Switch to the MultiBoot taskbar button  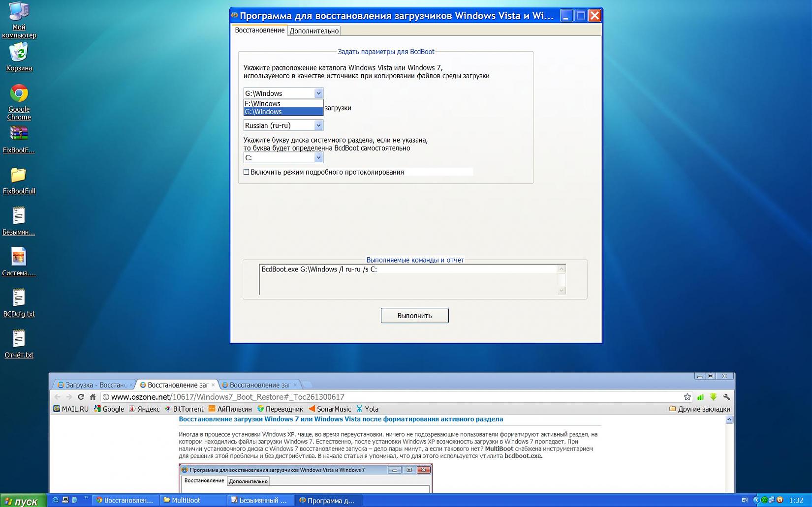[x=192, y=500]
